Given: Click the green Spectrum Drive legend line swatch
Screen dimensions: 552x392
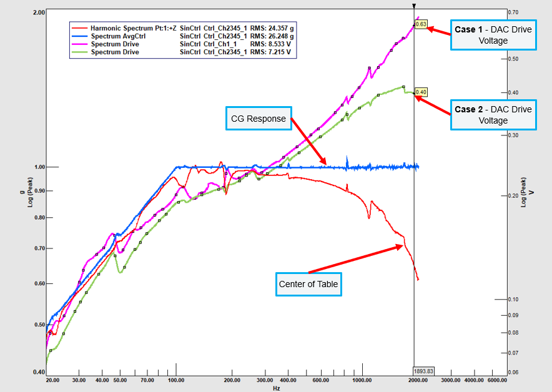Looking at the screenshot, I should (80, 53).
